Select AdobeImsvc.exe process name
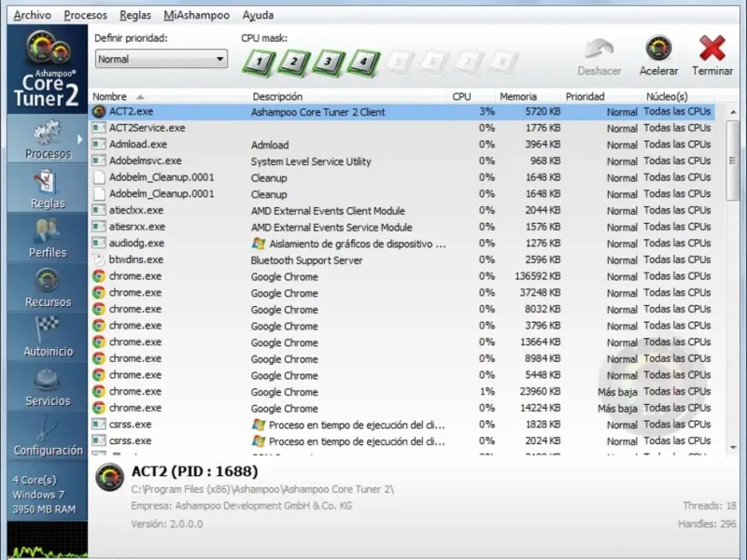The width and height of the screenshot is (747, 560). point(146,161)
